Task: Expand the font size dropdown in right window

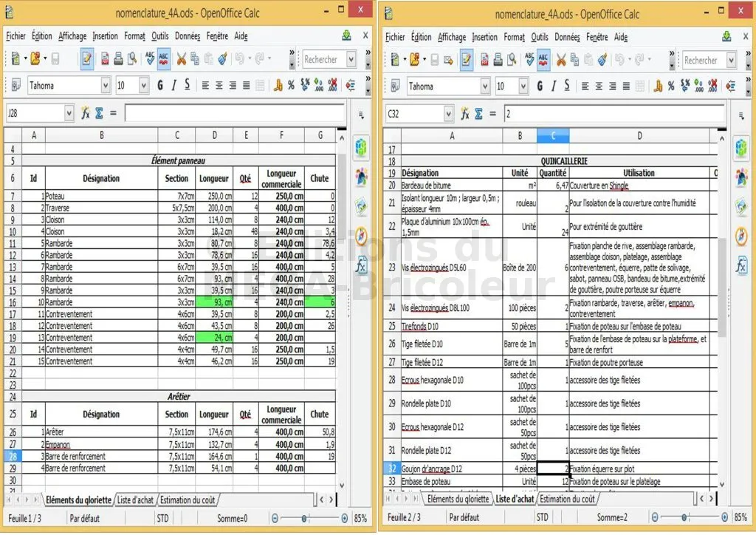Action: (522, 86)
